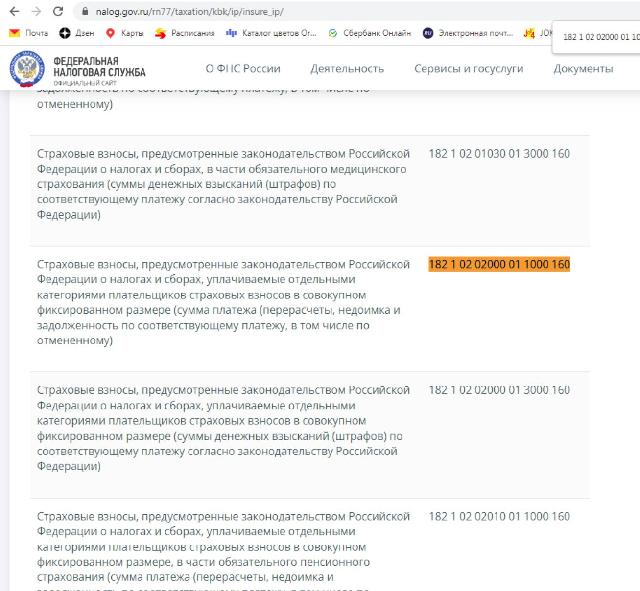Reload the page with refresh icon

58,11
